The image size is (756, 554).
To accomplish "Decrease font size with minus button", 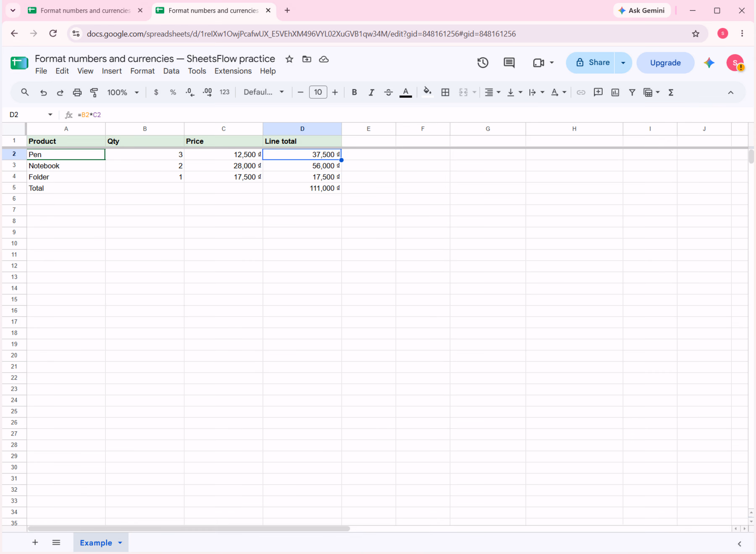I will click(x=300, y=92).
